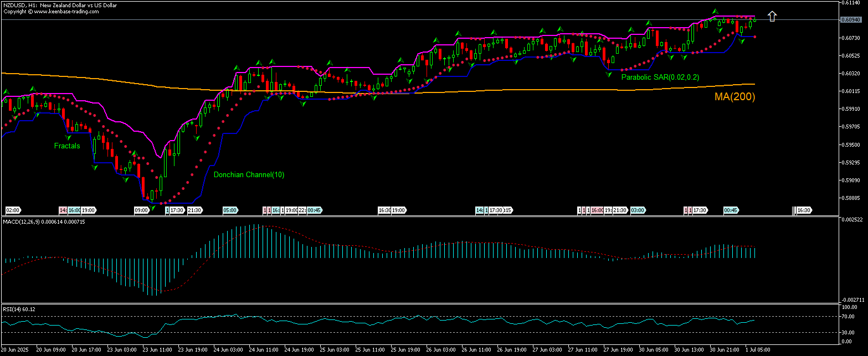Click the 02:00 marker at timeline start
The image size is (868, 356).
pos(12,210)
